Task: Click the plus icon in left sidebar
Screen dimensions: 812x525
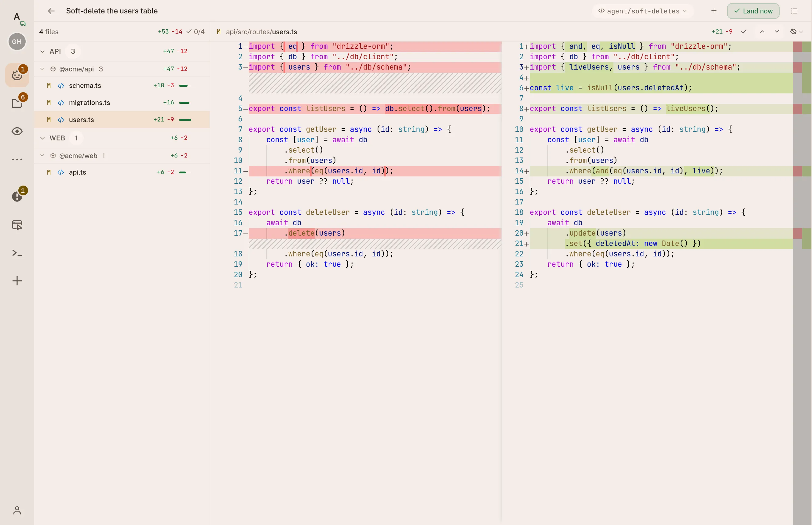Action: [x=17, y=281]
